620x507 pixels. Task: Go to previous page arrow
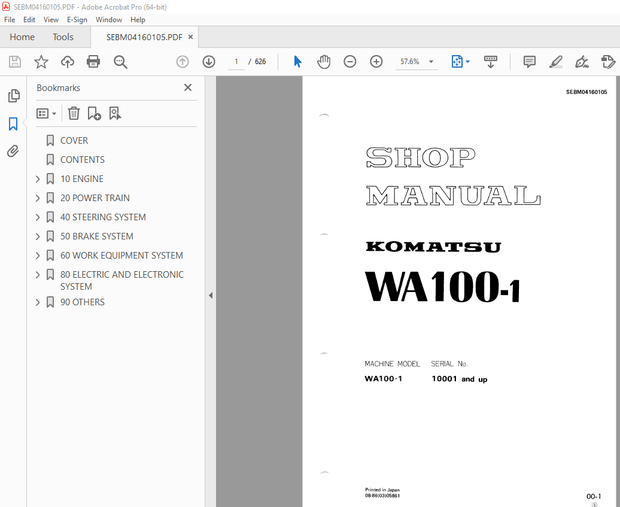pyautogui.click(x=182, y=62)
